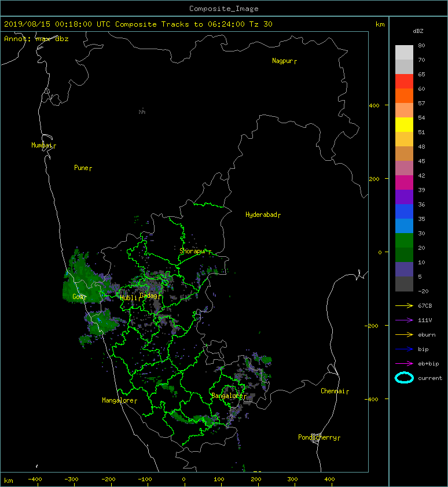Image resolution: width=448 pixels, height=487 pixels.
Task: Pick the light sky-blue dBZ swatch
Action: pyautogui.click(x=404, y=226)
